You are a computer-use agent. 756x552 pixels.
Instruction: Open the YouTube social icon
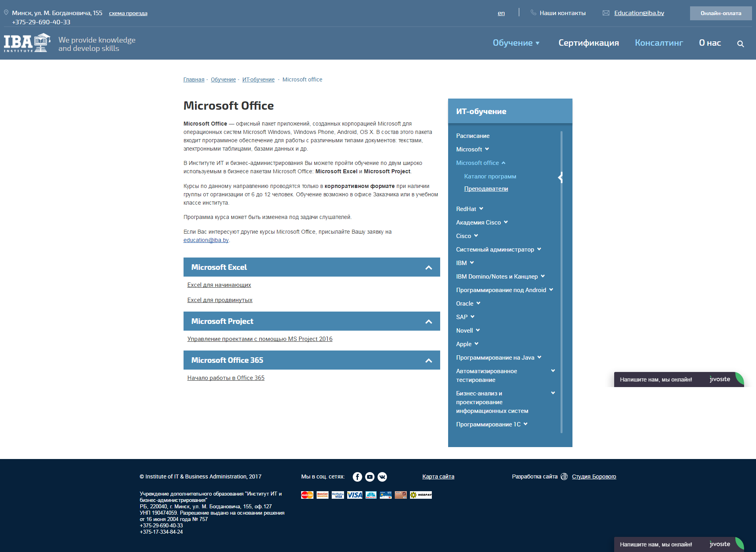point(370,477)
